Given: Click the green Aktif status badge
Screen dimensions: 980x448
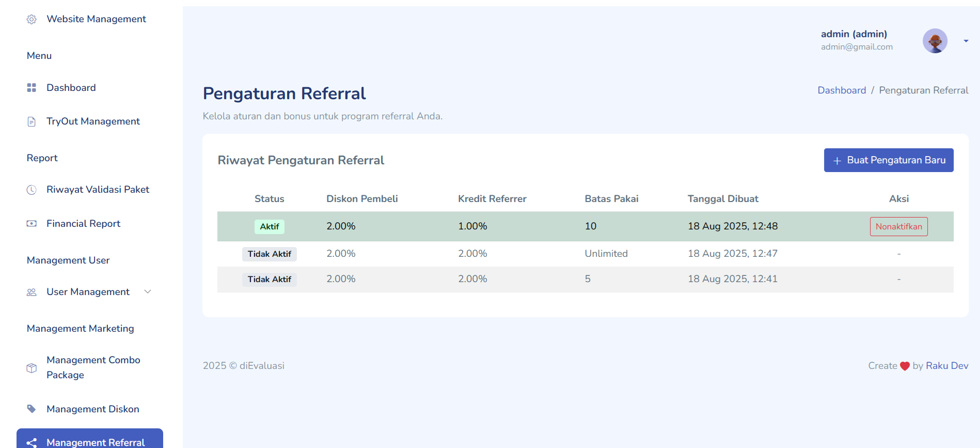Looking at the screenshot, I should (270, 226).
